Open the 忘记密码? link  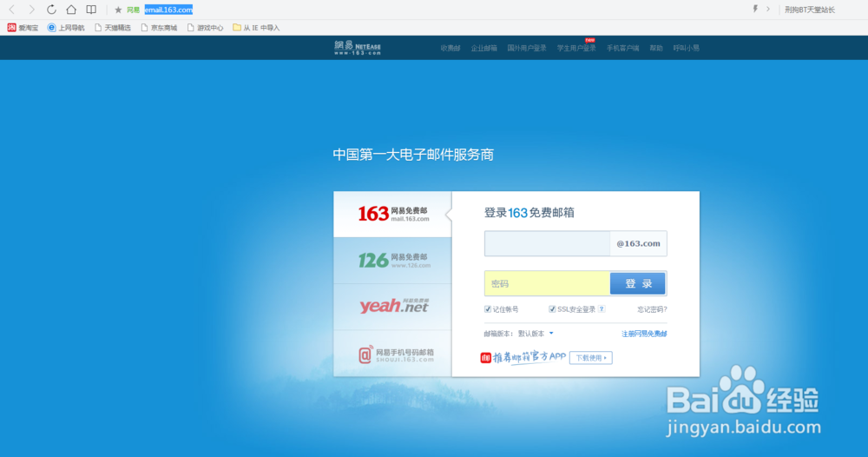[x=652, y=309]
